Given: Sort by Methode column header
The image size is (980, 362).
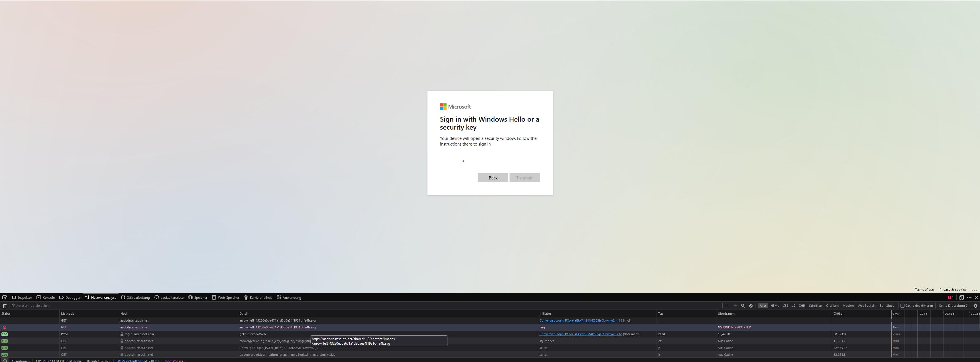Looking at the screenshot, I should pos(89,314).
